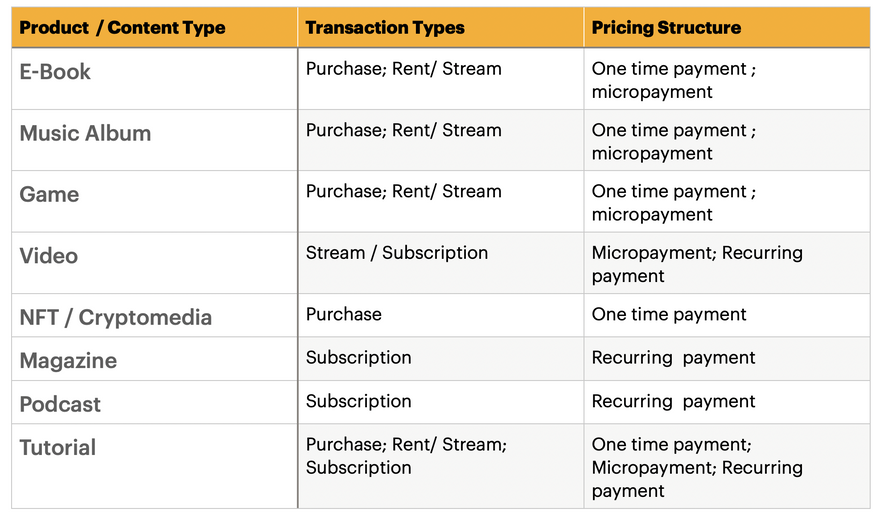Select the "NFT / Cryptomedia" cell
880x519 pixels.
coord(115,318)
